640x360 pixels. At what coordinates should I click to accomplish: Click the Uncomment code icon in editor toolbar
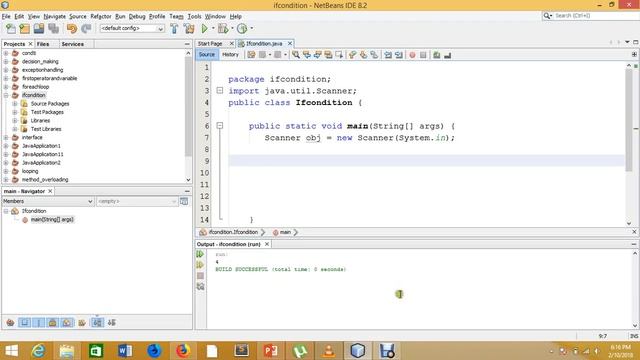pyautogui.click(x=447, y=55)
